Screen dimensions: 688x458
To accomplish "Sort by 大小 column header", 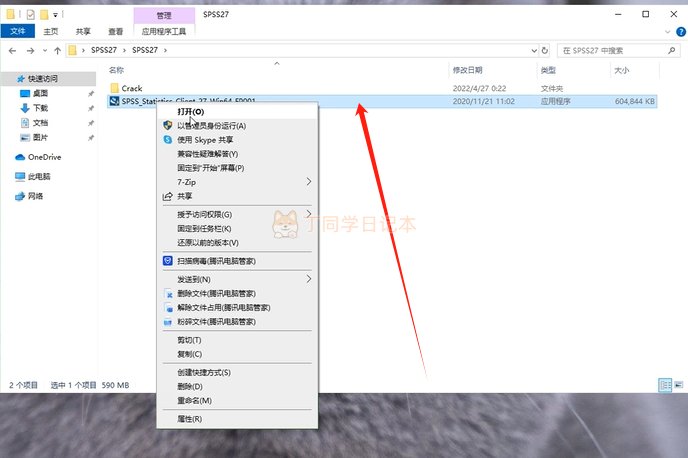I will (621, 70).
